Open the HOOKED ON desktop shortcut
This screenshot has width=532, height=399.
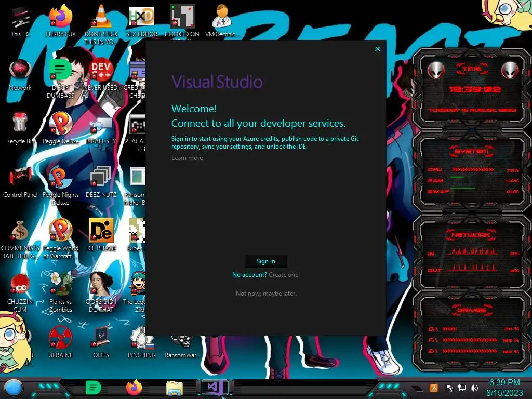(182, 22)
